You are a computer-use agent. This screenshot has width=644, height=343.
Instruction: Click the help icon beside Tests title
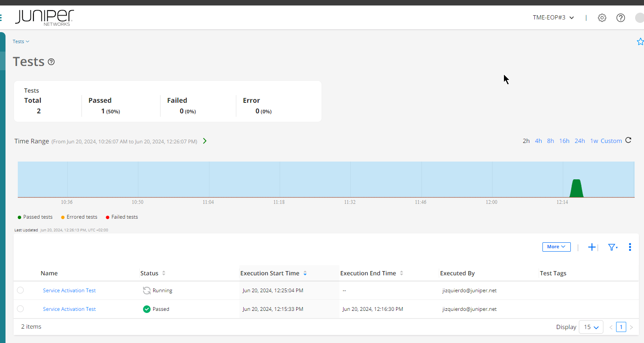point(51,62)
